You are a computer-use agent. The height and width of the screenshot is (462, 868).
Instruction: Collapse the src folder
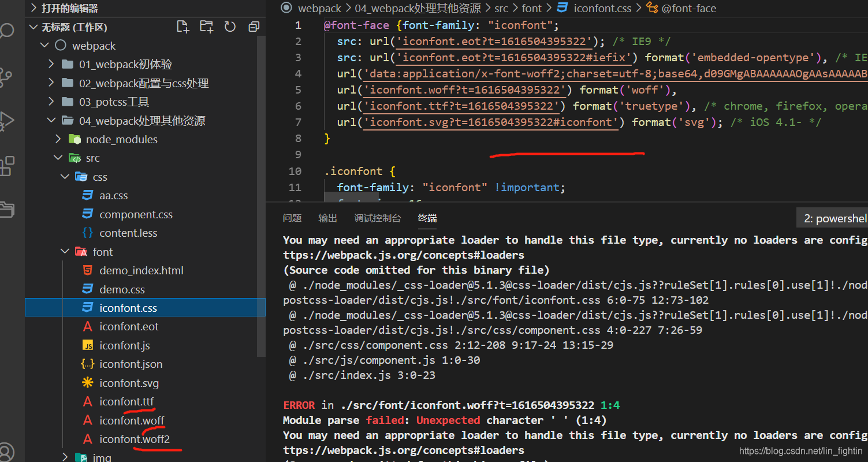tap(58, 158)
